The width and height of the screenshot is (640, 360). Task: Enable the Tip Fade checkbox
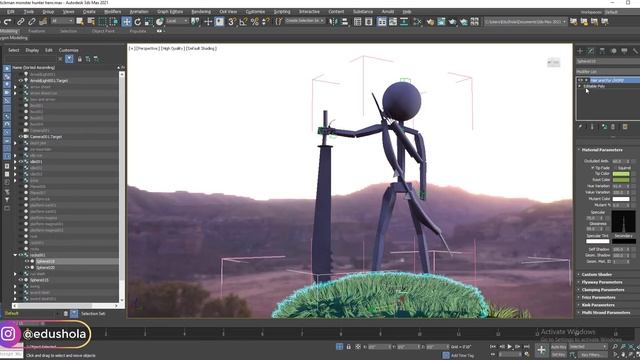593,167
